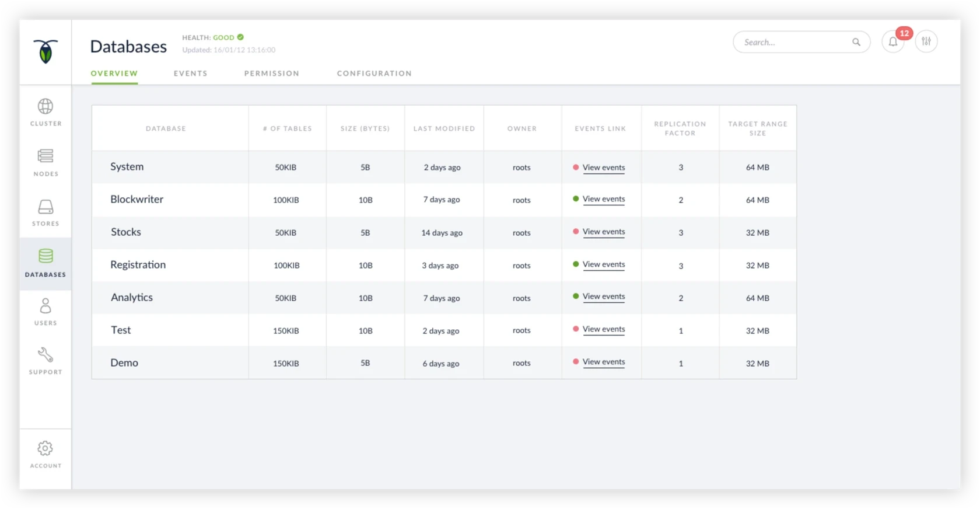Sort by Last Modified column header
Viewport: 980px width, 509px height.
(x=444, y=128)
